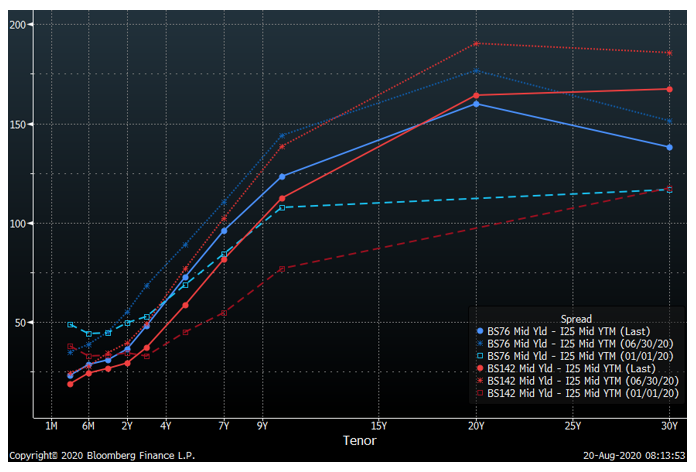Select the BS142 Last data point at 30Y
Screen dimensions: 696x472
pyautogui.click(x=669, y=89)
